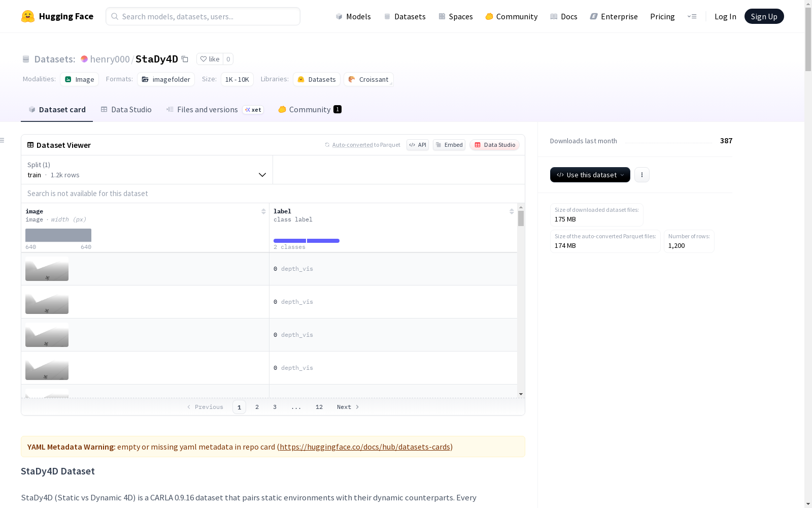Screen dimensions: 812x508
Task: Open Enterprise in the top navigation
Action: [614, 16]
